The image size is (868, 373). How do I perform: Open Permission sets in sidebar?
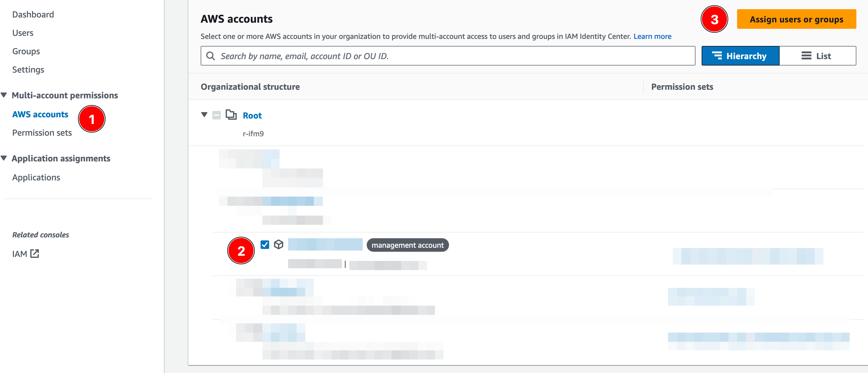42,133
